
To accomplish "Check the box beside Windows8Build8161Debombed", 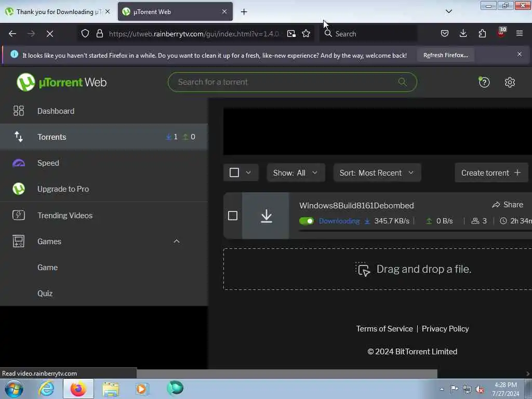I will click(x=233, y=216).
